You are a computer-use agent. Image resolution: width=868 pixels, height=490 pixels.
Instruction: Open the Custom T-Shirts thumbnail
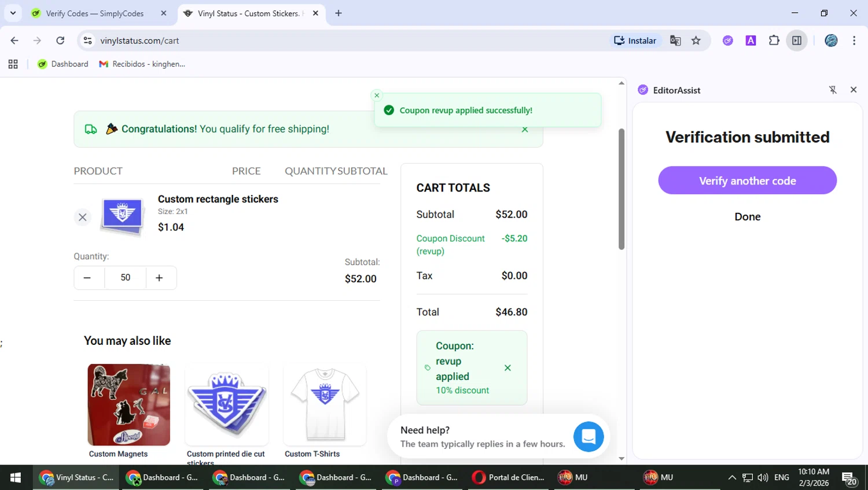click(x=325, y=404)
